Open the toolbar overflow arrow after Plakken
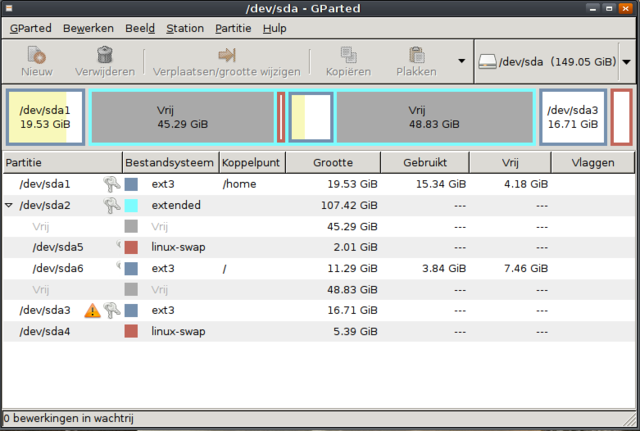Image resolution: width=640 pixels, height=431 pixels. pyautogui.click(x=461, y=61)
